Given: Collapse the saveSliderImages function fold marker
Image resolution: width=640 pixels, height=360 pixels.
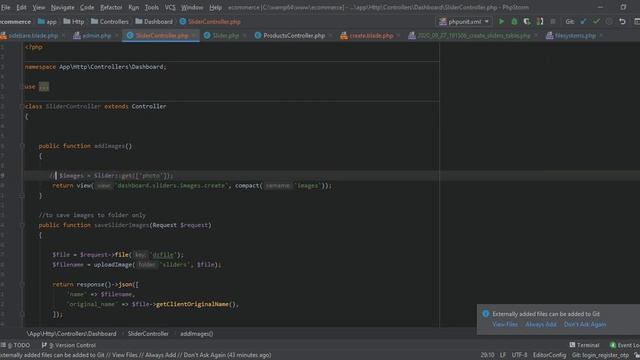Looking at the screenshot, I should point(22,225).
